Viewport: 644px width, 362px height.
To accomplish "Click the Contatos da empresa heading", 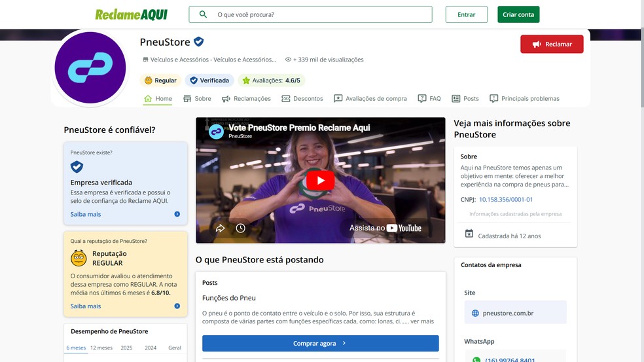I will point(491,265).
